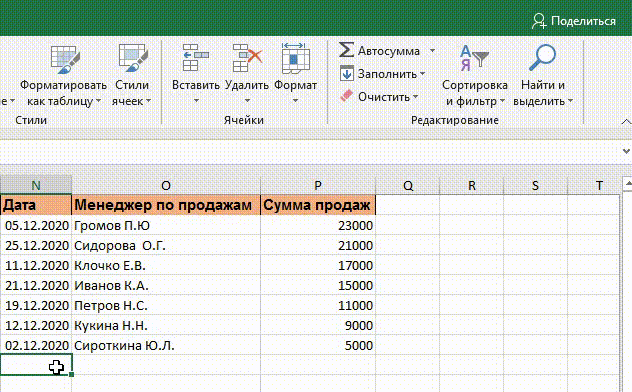
Task: Click the Insert cells icon
Action: tap(195, 58)
